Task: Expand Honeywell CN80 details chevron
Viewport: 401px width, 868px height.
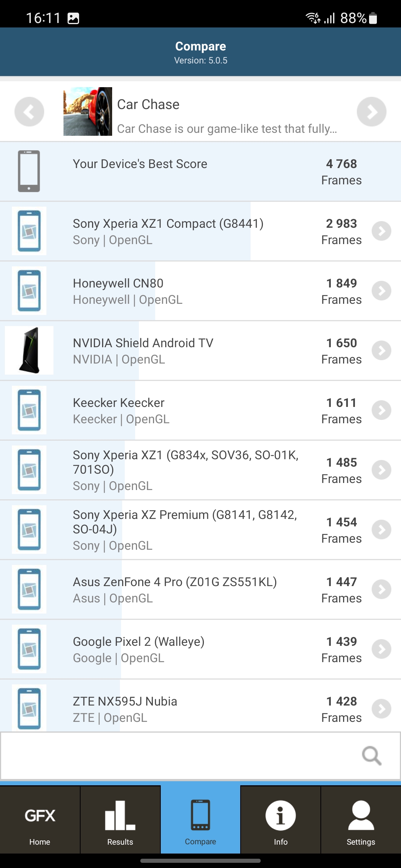Action: click(x=381, y=291)
